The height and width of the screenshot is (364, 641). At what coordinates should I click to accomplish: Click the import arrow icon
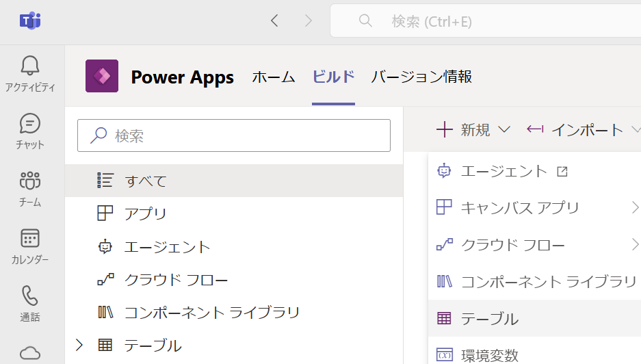[535, 129]
